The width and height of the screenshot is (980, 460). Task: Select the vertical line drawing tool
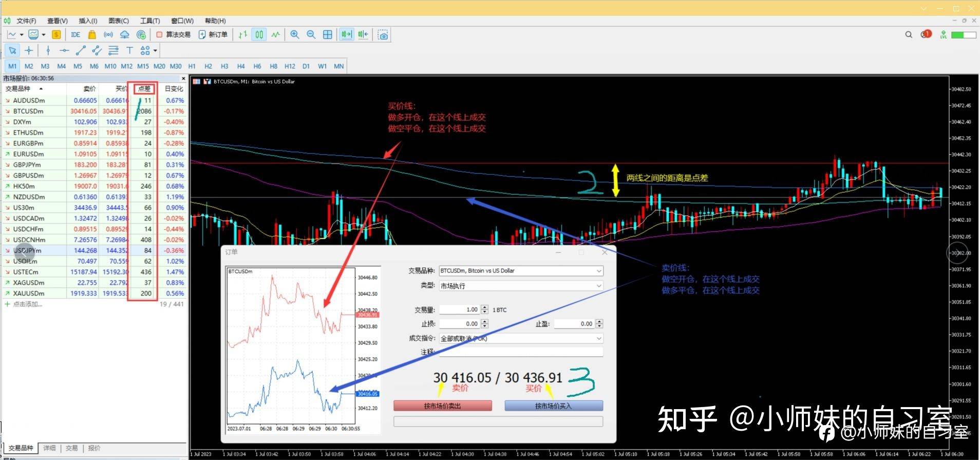click(48, 50)
